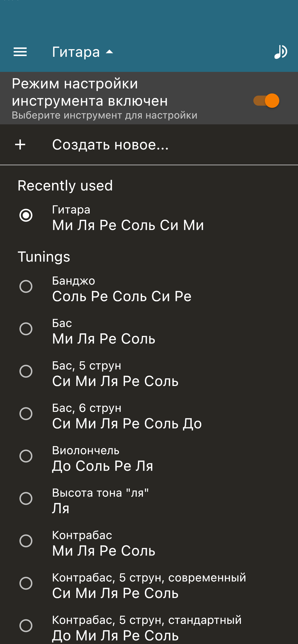The width and height of the screenshot is (298, 644).
Task: Pick Контрабас, 5 струн, современный tuning
Action: pyautogui.click(x=26, y=583)
